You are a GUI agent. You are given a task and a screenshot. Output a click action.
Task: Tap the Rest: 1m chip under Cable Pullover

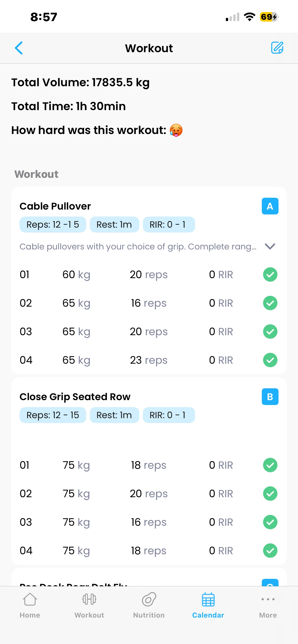point(114,224)
